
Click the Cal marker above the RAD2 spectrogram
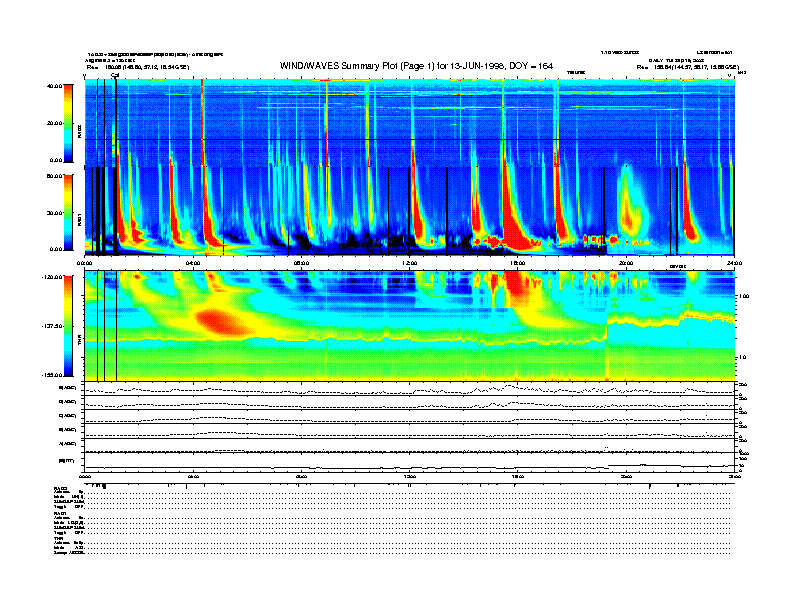115,75
